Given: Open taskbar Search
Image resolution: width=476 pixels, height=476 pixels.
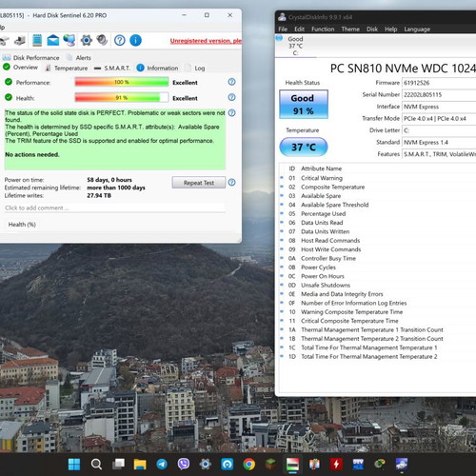Looking at the screenshot, I should (96, 465).
